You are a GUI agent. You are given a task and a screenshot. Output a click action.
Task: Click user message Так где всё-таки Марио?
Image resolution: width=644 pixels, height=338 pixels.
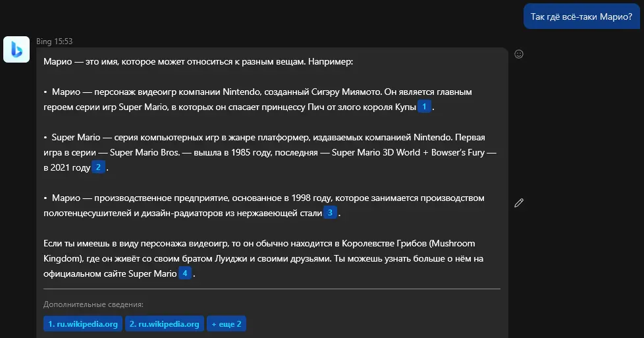click(581, 16)
